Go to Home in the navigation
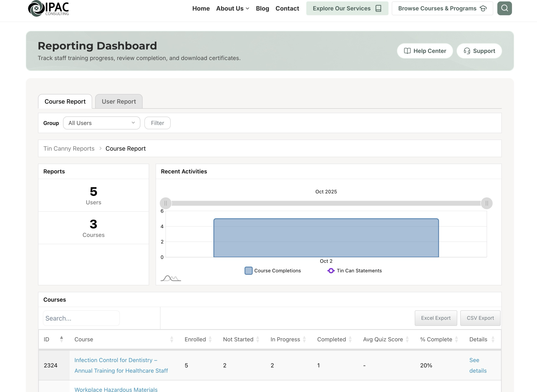 coord(201,9)
